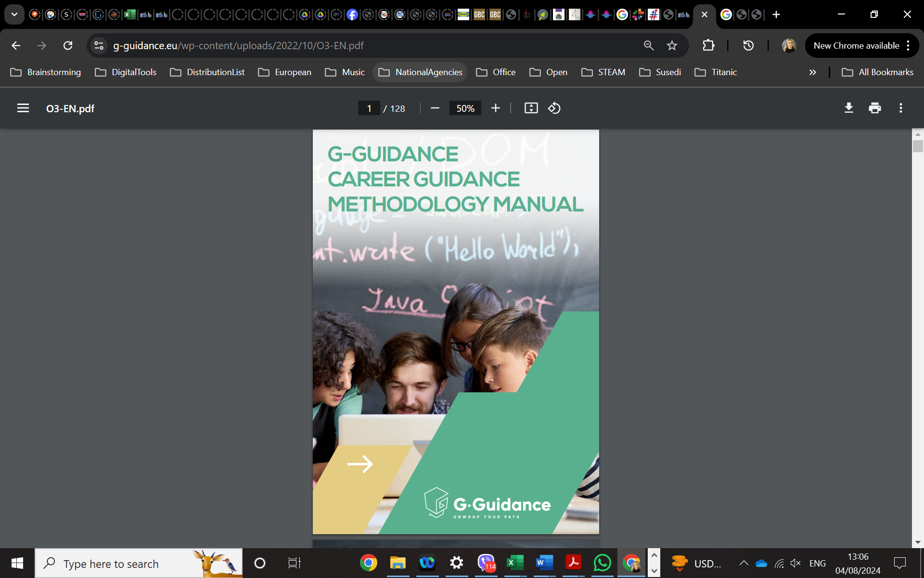Open the tab search dropdown arrow
Image resolution: width=924 pixels, height=578 pixels.
click(x=14, y=14)
